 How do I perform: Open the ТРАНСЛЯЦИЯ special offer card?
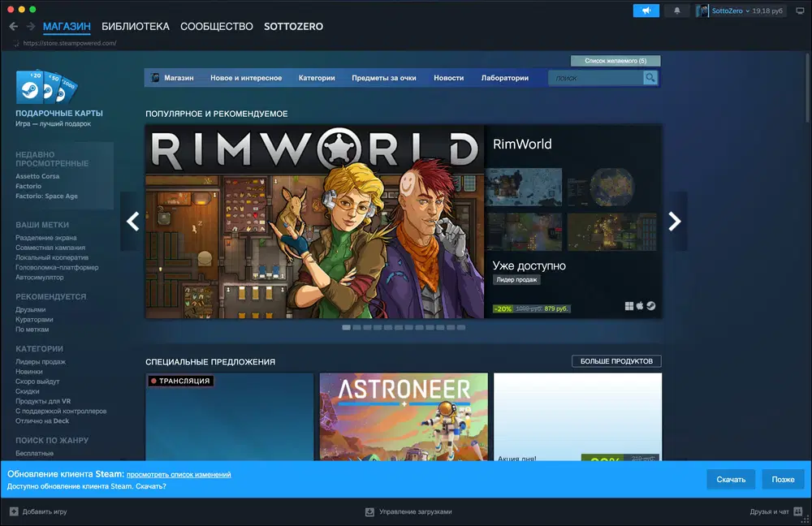coord(230,416)
